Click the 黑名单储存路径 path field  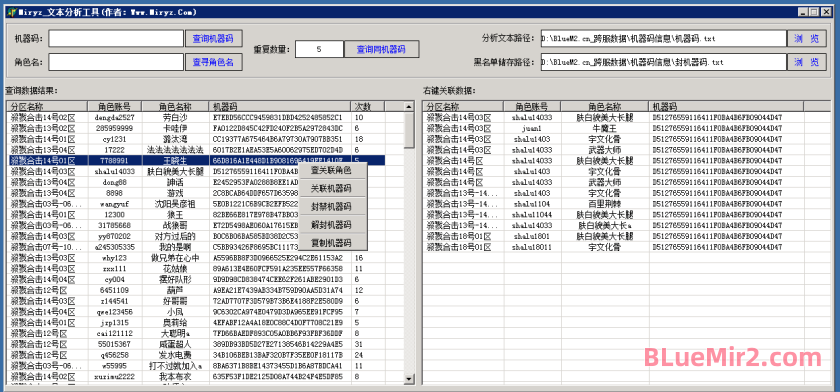[x=663, y=62]
